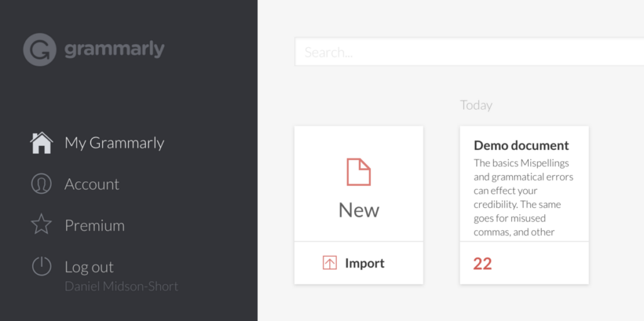Viewport: 644px width, 321px height.
Task: Click the grammarly wordmark text
Action: pyautogui.click(x=114, y=50)
